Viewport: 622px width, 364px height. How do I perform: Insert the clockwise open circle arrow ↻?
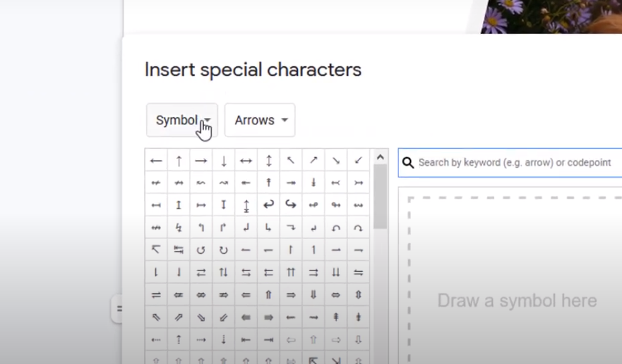[224, 250]
